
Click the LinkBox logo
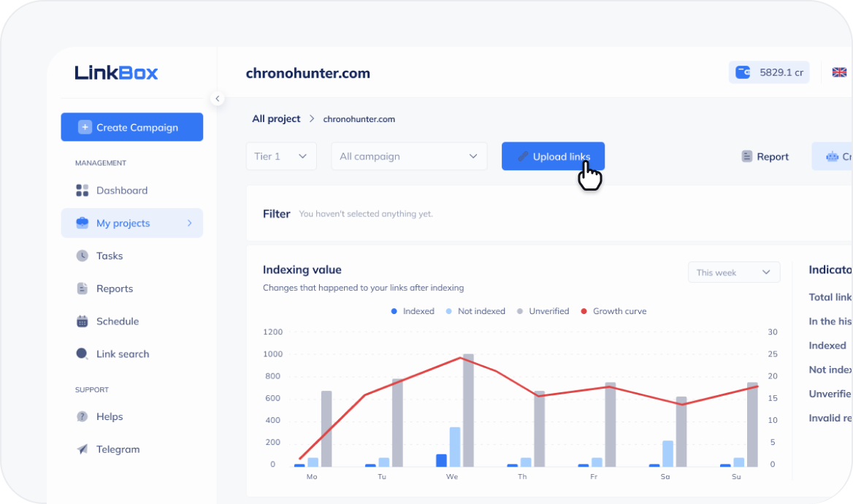pos(116,72)
